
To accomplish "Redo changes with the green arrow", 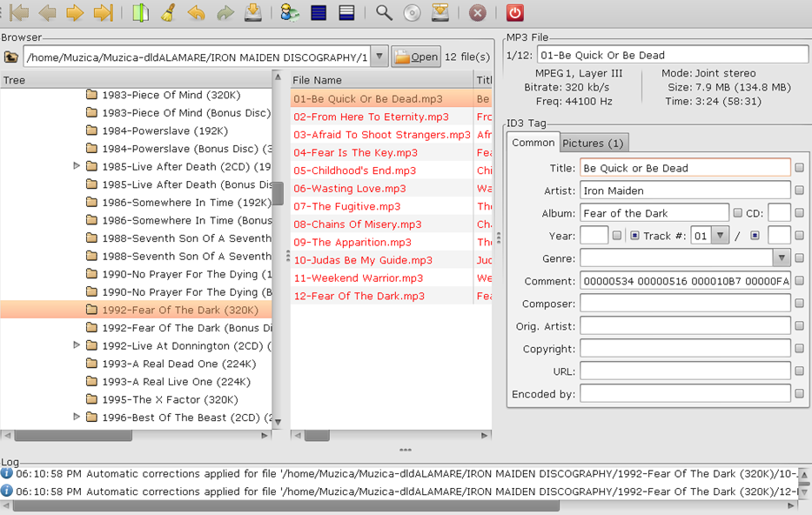I will (225, 12).
